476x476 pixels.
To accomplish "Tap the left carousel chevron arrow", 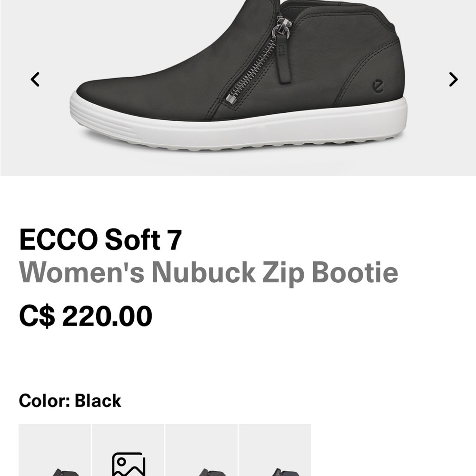I will tap(34, 79).
